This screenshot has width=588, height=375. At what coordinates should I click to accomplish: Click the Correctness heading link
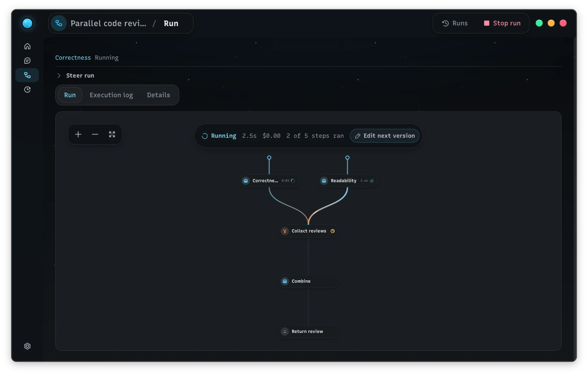[73, 58]
